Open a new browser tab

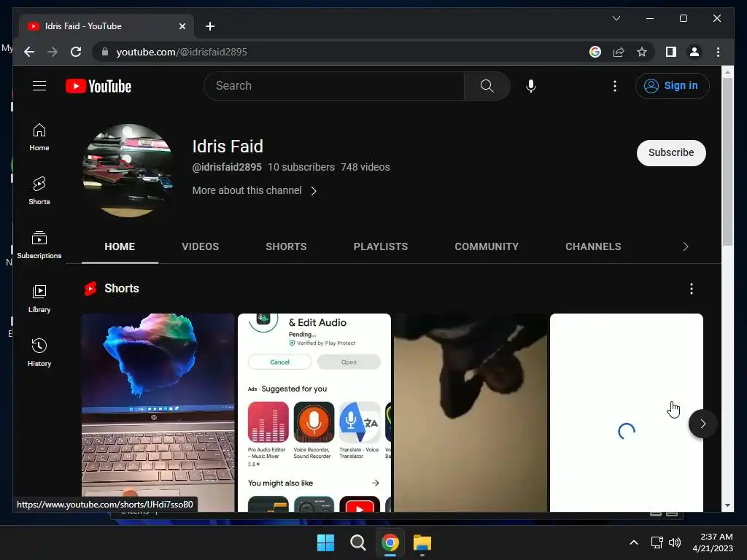pos(209,26)
